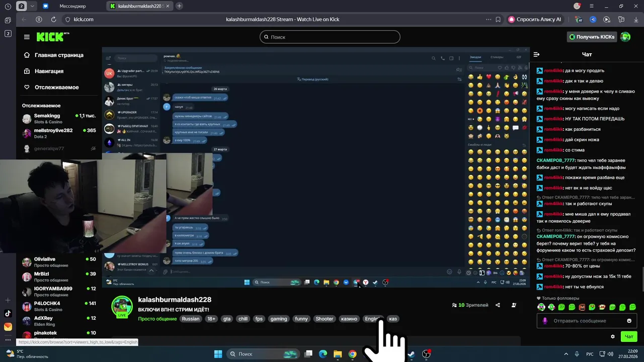Screen dimensions: 644x362
Task: Select the 'chill' stream tag
Action: point(243,319)
